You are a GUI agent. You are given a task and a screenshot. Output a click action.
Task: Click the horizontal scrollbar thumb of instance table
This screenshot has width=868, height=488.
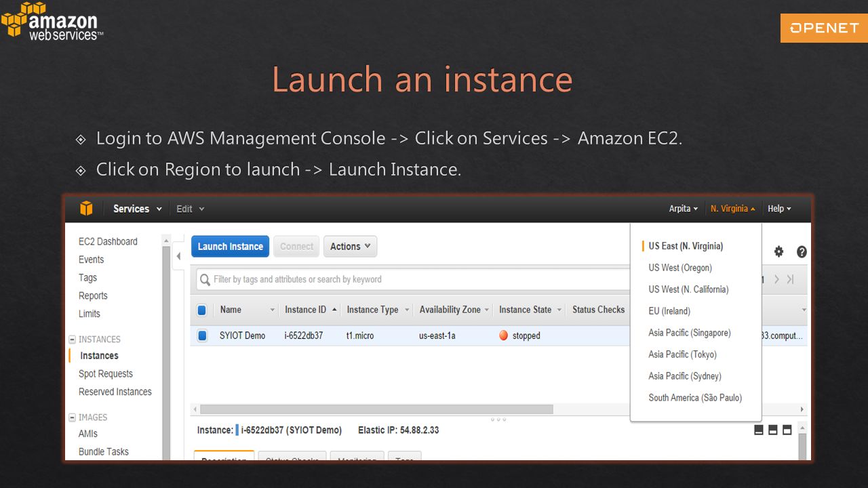376,409
